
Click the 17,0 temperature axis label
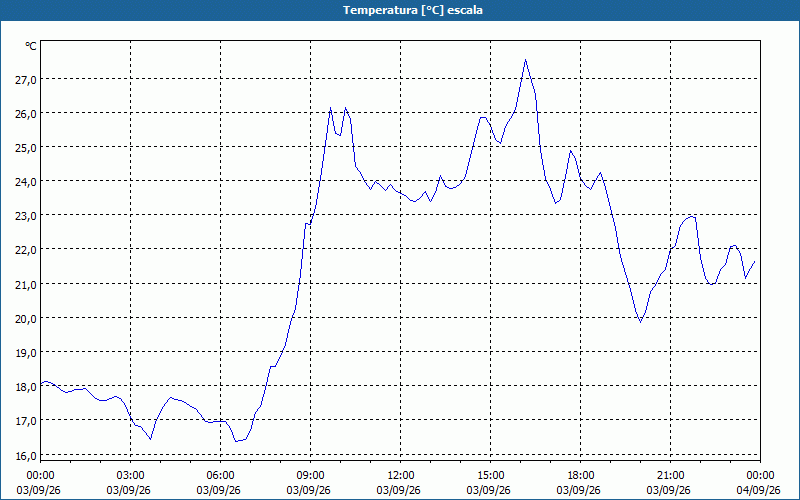pos(26,421)
